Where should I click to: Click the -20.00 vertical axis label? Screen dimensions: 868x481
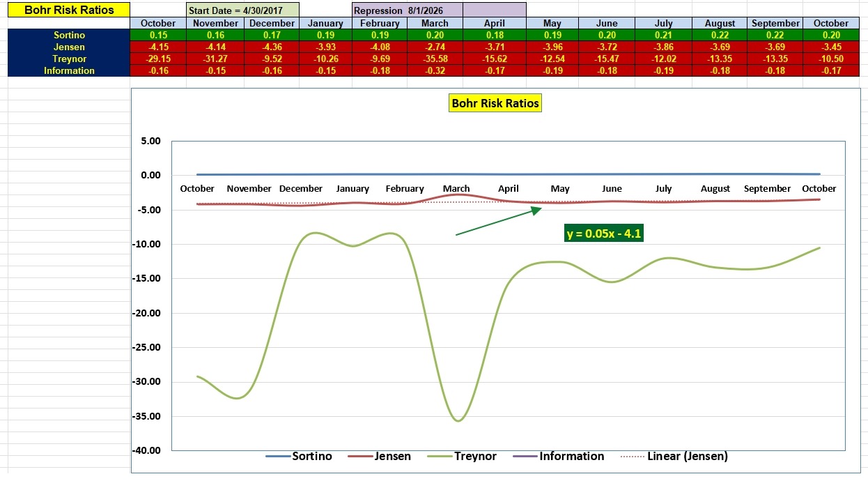coord(146,313)
